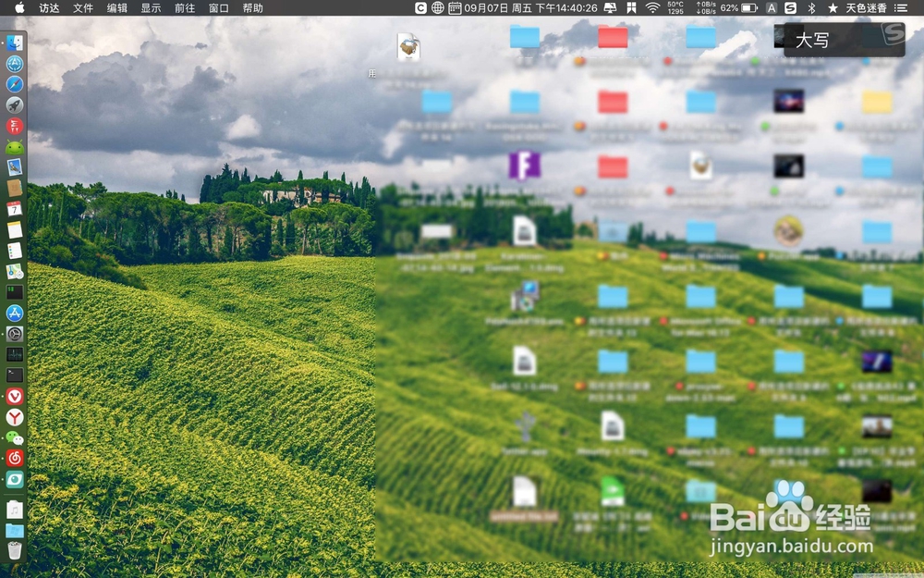
Task: Open Notification Center list icon
Action: (901, 7)
